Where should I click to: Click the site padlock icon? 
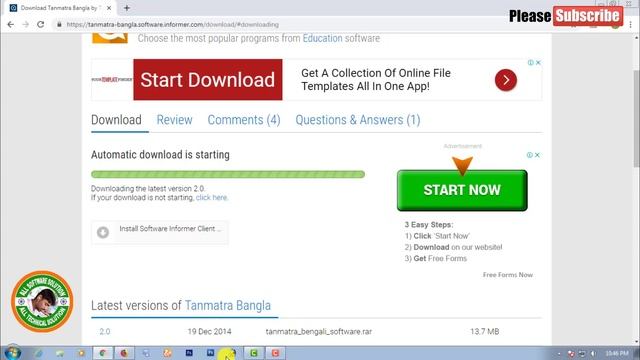click(x=59, y=24)
